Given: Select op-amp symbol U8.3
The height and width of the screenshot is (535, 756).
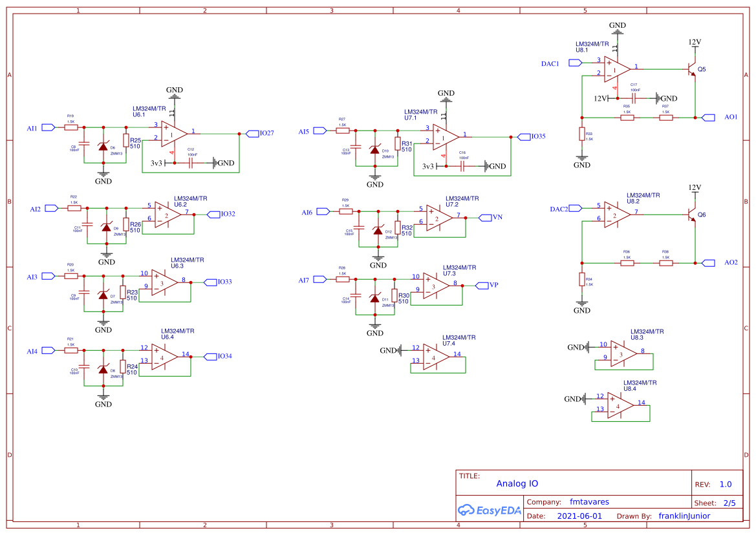Looking at the screenshot, I should pos(622,354).
